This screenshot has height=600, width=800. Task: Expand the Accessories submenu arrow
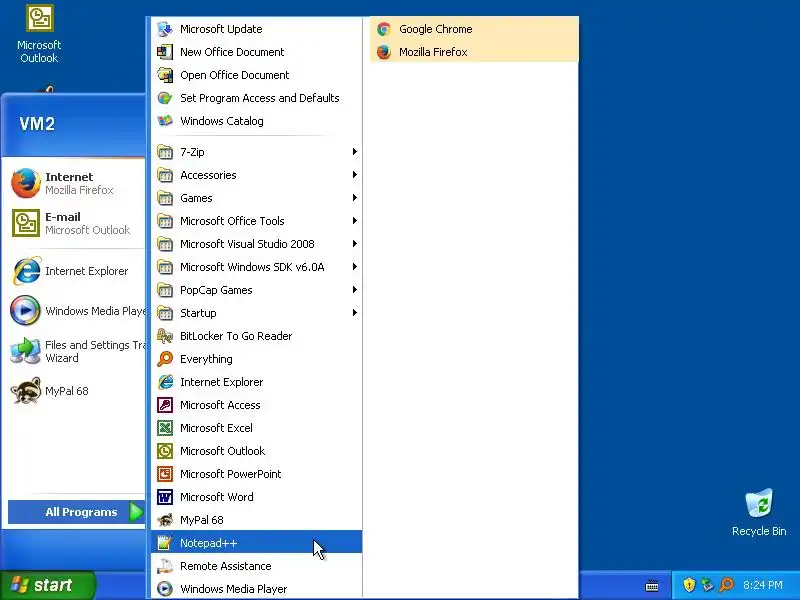tap(354, 174)
